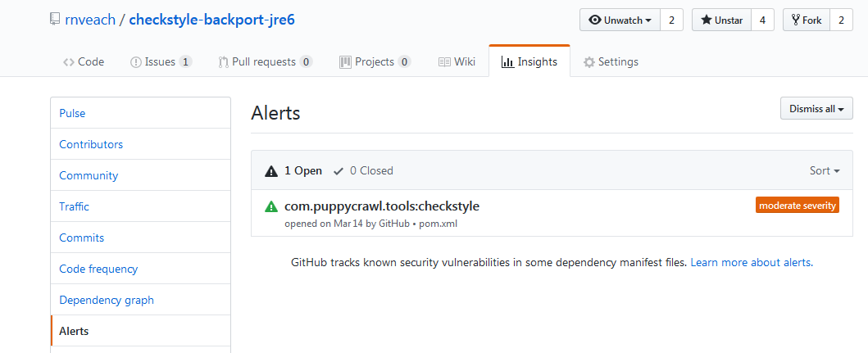Open the Unwatch dropdown
Image resolution: width=868 pixels, height=353 pixels.
pos(620,20)
